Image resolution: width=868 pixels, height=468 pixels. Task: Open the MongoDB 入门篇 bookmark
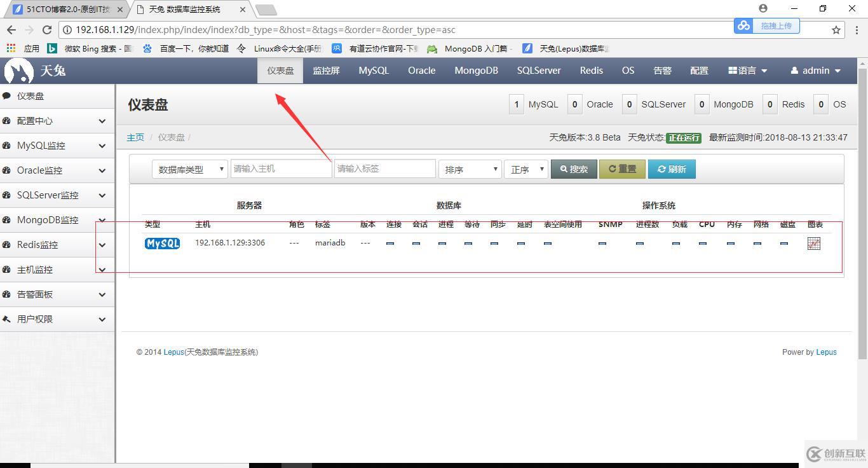tap(470, 48)
